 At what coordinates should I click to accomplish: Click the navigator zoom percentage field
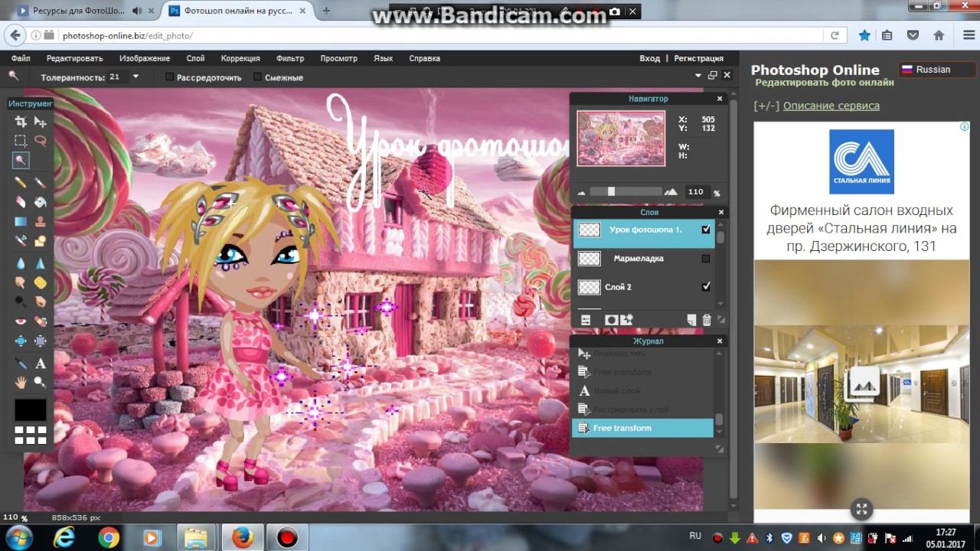pos(696,192)
